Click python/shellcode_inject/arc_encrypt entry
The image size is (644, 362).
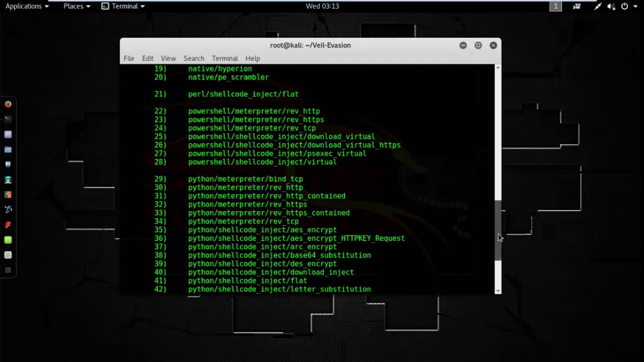pos(262,247)
